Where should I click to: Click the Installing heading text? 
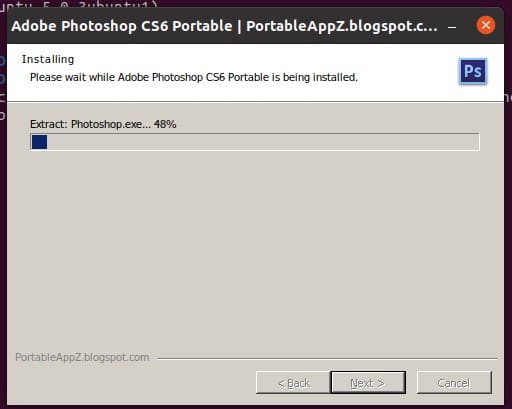point(48,59)
